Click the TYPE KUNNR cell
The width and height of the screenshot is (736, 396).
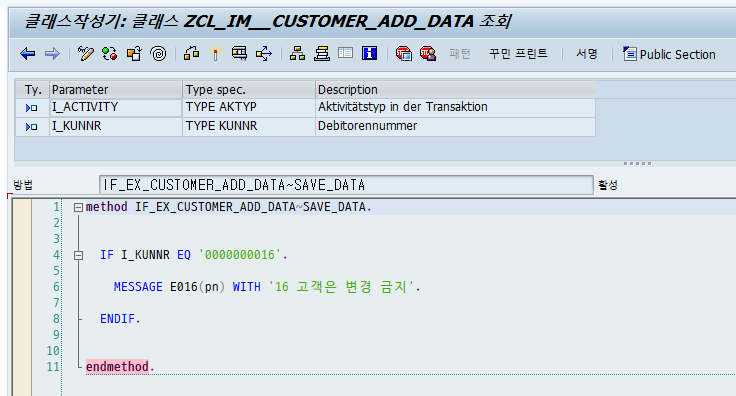[x=249, y=126]
